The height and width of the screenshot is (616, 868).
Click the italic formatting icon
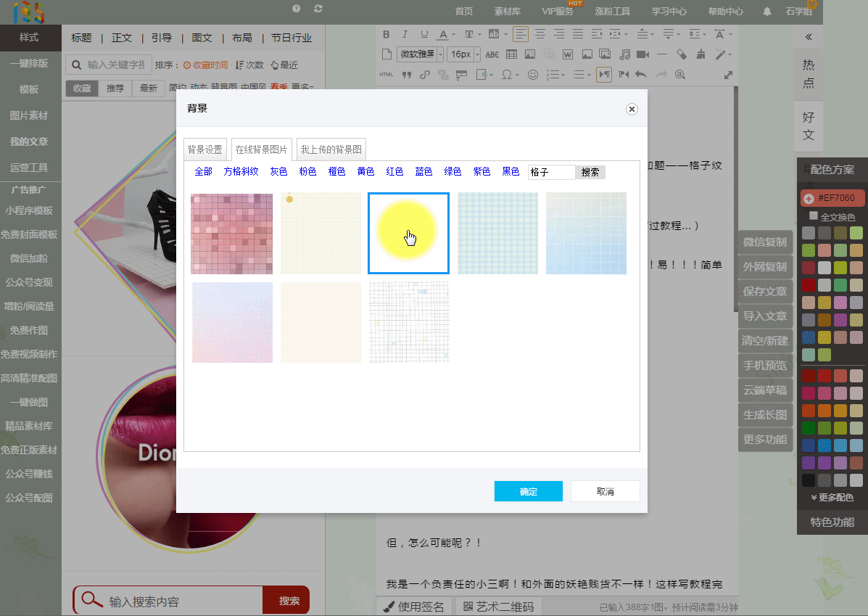405,34
